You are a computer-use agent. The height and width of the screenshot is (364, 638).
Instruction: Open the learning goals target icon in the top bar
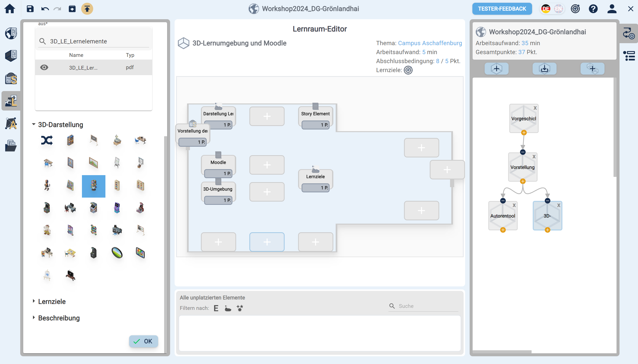coord(575,9)
